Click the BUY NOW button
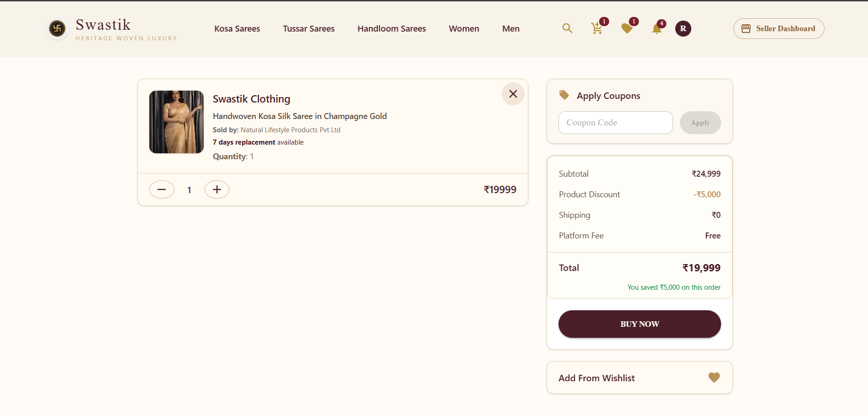Image resolution: width=868 pixels, height=416 pixels. click(639, 324)
